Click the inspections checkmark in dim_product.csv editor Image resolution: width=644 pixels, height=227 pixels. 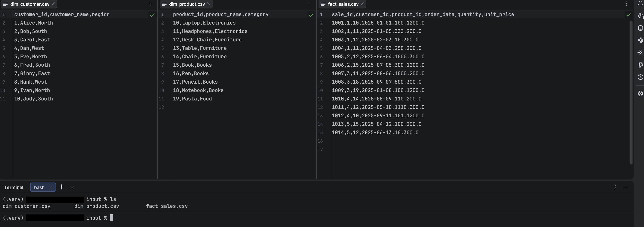pyautogui.click(x=311, y=15)
